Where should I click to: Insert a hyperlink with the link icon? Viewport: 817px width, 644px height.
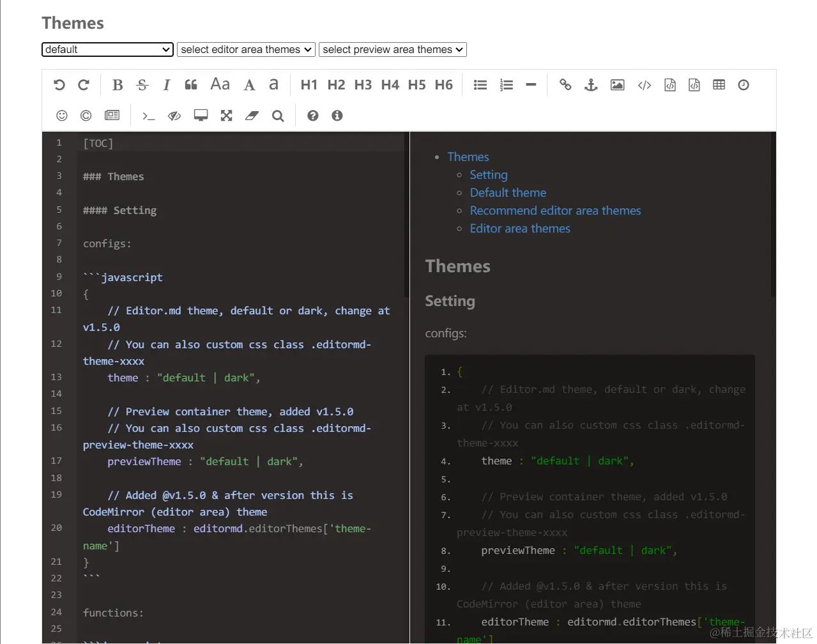pos(565,85)
